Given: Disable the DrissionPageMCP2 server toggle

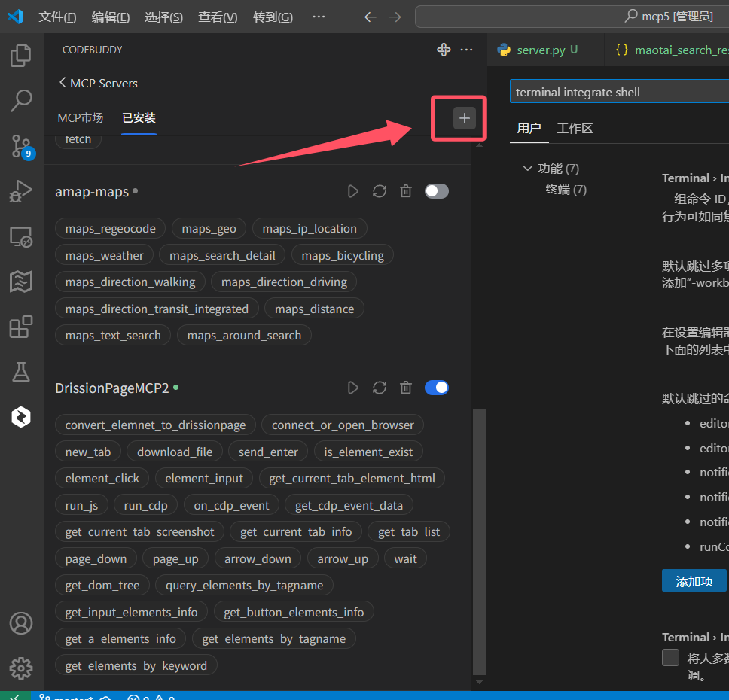Looking at the screenshot, I should [x=437, y=388].
